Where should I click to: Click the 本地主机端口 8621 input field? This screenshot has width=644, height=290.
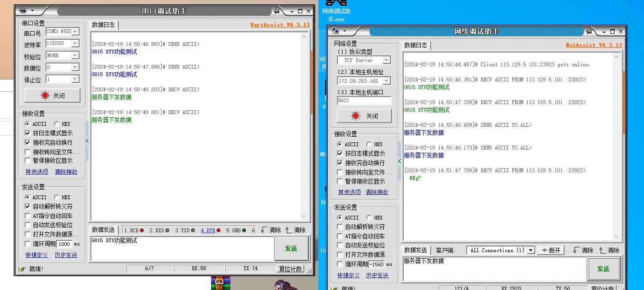364,101
